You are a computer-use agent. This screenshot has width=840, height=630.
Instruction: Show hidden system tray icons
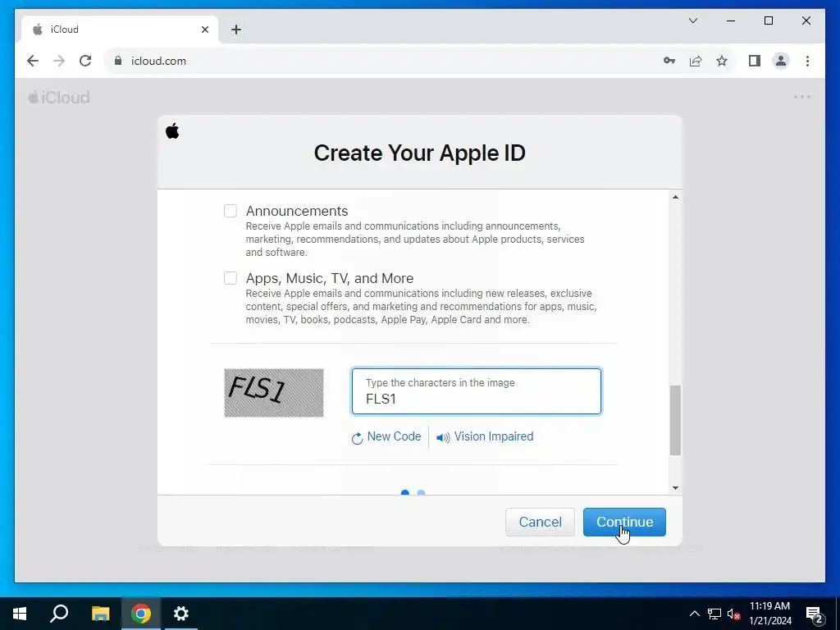click(x=694, y=614)
